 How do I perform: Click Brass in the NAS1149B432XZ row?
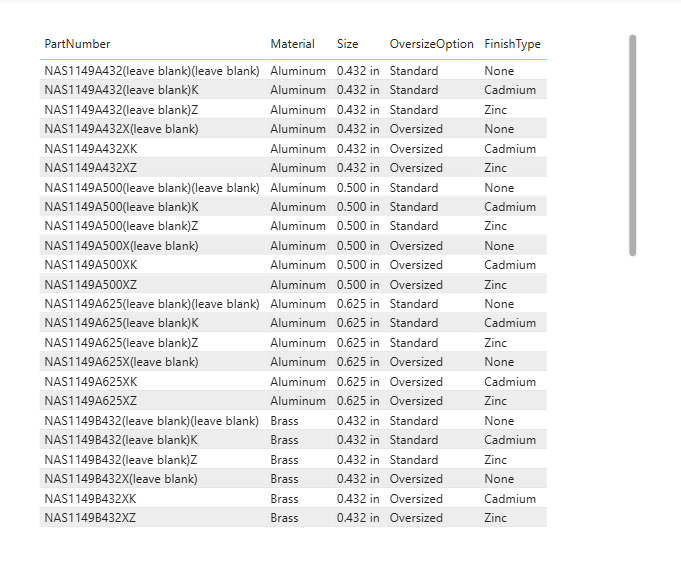[284, 518]
